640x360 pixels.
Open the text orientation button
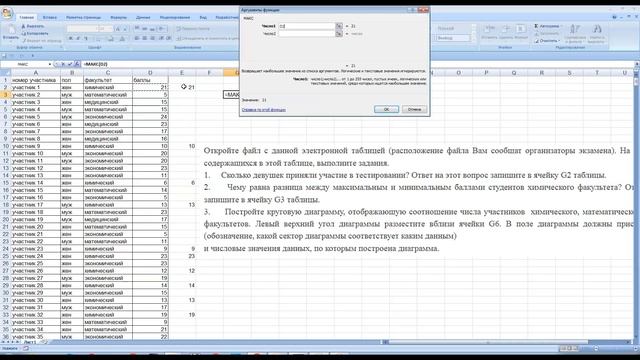[x=162, y=29]
